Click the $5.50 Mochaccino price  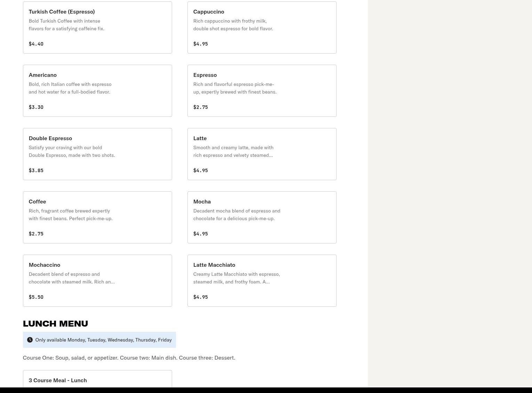[36, 297]
